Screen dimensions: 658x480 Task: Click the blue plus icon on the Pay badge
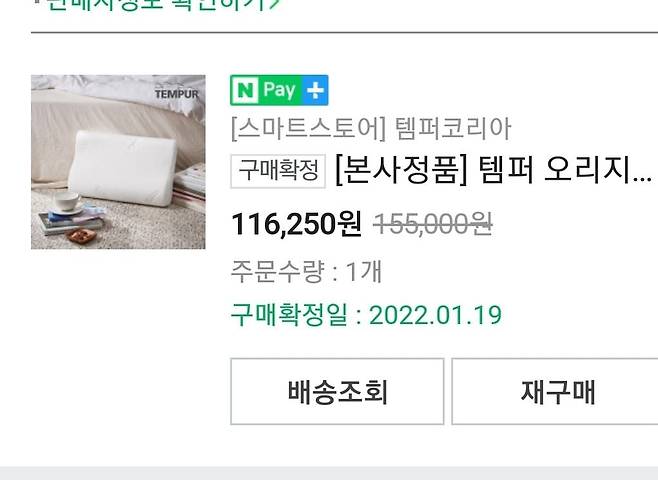tap(316, 90)
